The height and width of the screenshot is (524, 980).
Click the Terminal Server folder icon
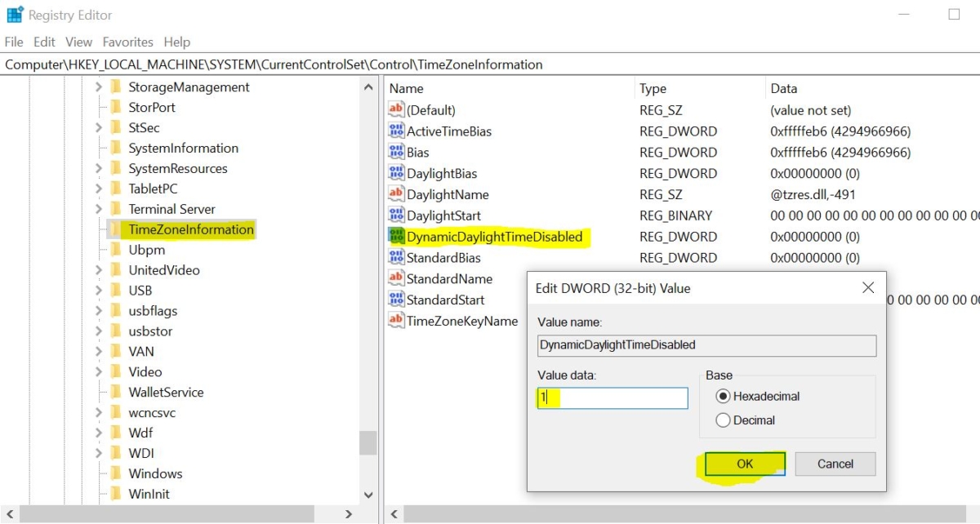click(115, 209)
